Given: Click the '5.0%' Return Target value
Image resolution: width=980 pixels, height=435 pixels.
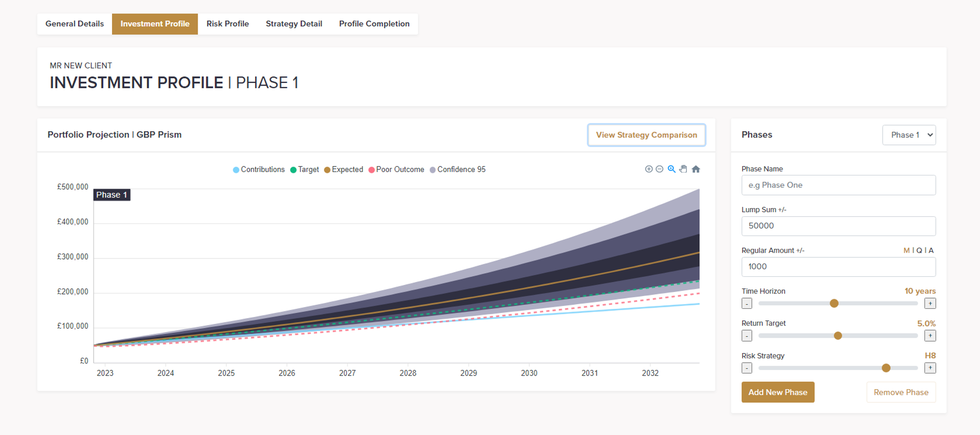Looking at the screenshot, I should [927, 324].
